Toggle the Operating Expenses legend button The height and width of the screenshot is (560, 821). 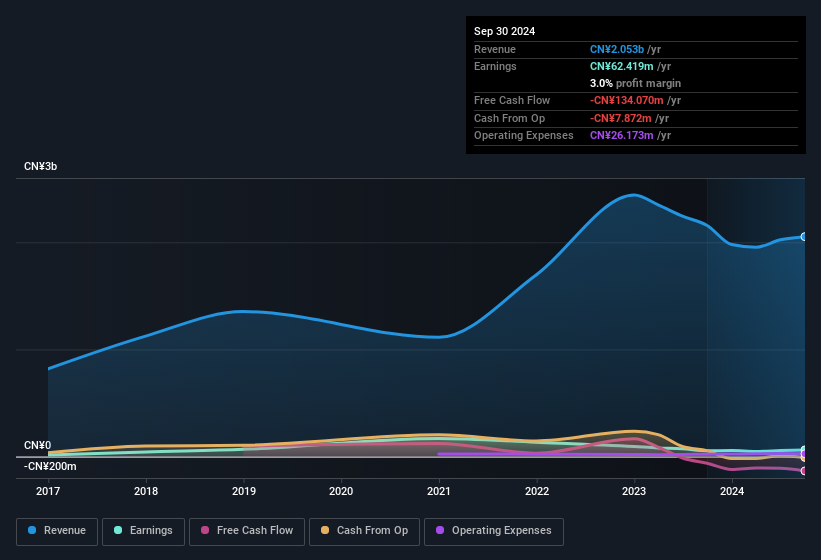494,531
